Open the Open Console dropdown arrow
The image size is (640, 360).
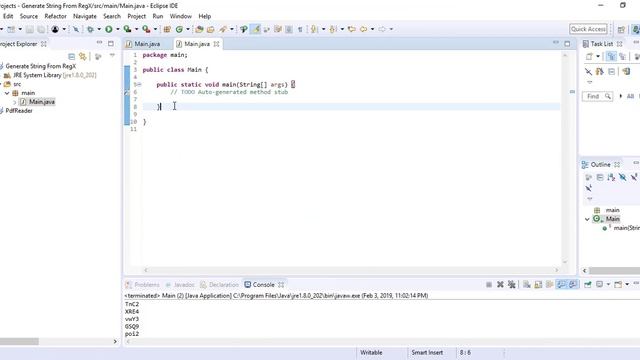coord(627,284)
